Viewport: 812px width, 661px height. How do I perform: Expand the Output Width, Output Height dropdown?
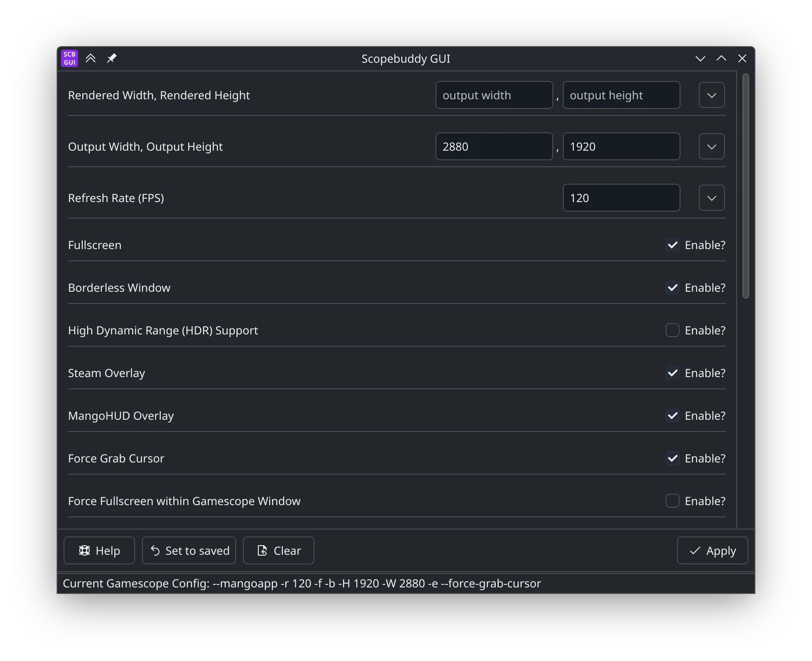(711, 146)
